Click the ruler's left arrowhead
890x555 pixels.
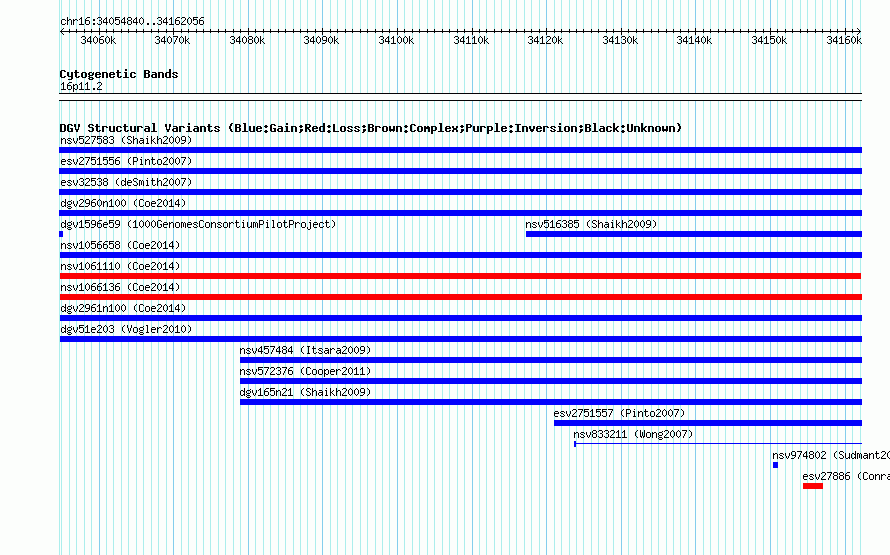62,31
